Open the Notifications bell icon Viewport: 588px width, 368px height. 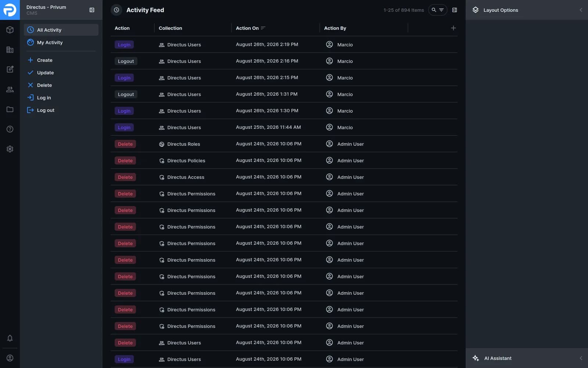(10, 338)
